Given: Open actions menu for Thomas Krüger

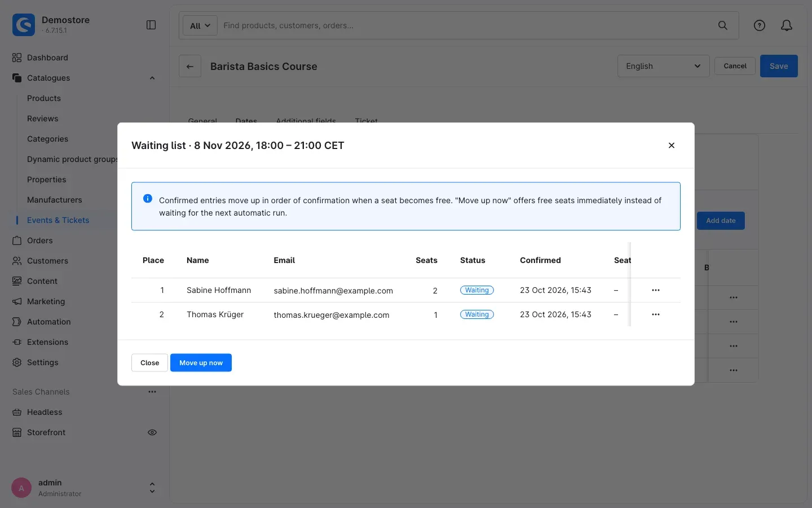Looking at the screenshot, I should point(656,314).
